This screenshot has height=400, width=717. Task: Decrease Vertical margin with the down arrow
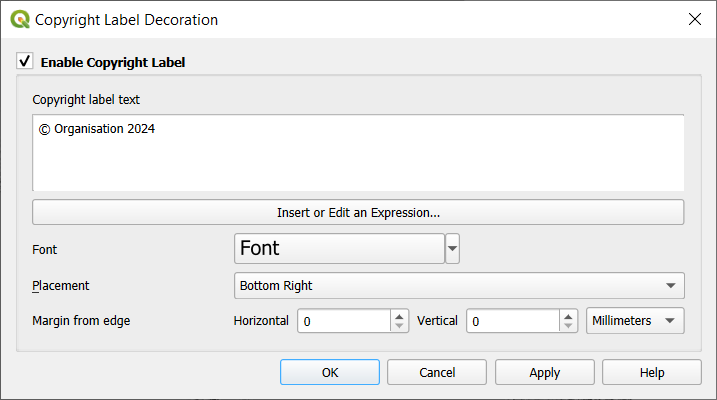569,327
